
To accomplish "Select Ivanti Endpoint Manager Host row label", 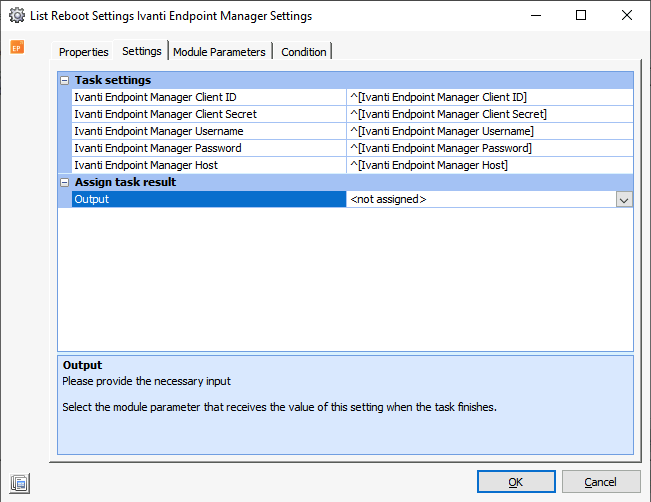I will 209,165.
